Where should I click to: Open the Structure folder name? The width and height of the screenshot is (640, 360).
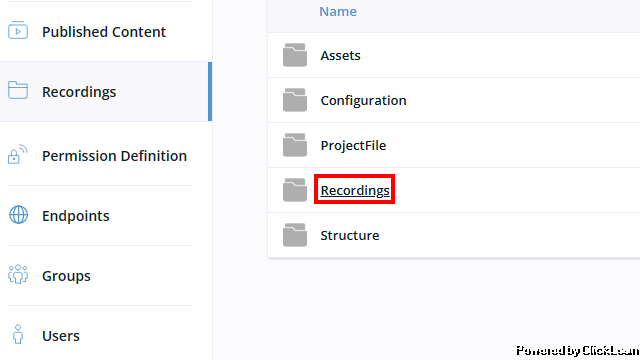pyautogui.click(x=350, y=236)
